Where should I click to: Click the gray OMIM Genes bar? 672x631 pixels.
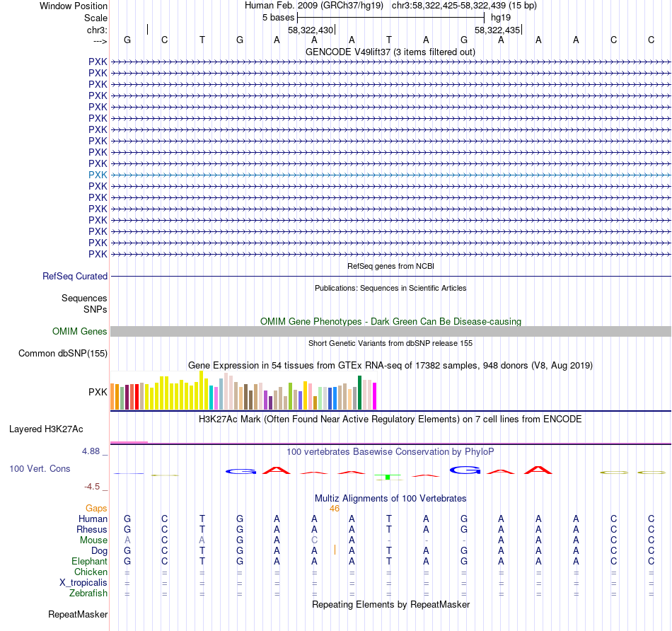tap(390, 331)
